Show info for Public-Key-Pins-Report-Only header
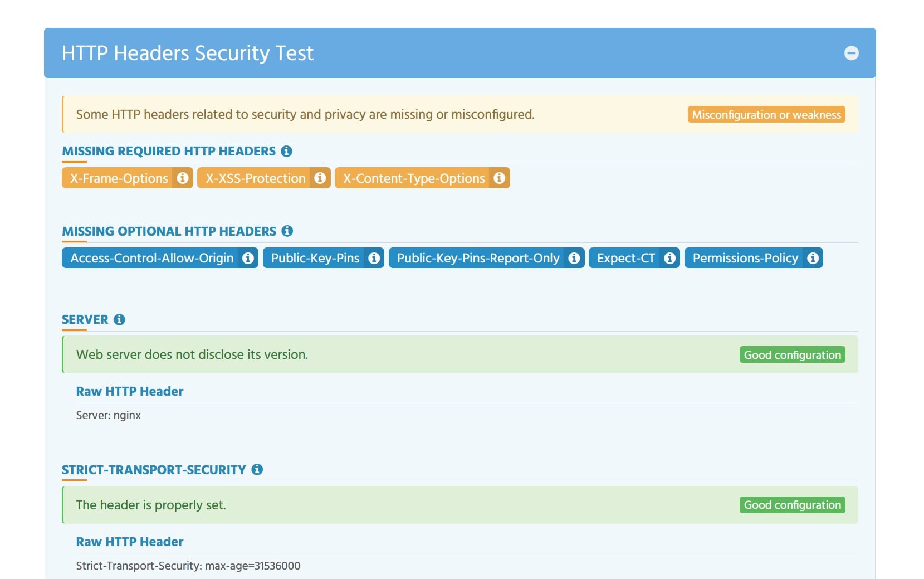This screenshot has height=579, width=924. pos(574,258)
